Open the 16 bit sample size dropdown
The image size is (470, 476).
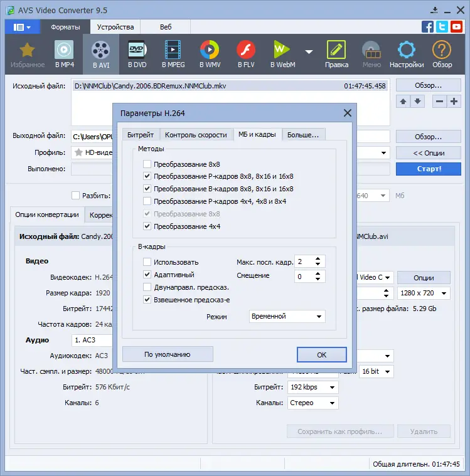[377, 371]
